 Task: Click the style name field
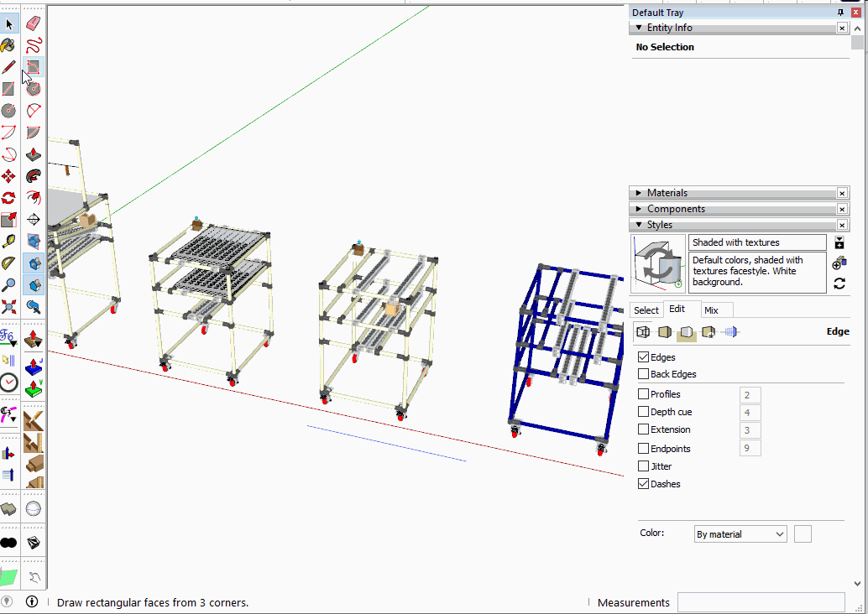click(x=757, y=242)
